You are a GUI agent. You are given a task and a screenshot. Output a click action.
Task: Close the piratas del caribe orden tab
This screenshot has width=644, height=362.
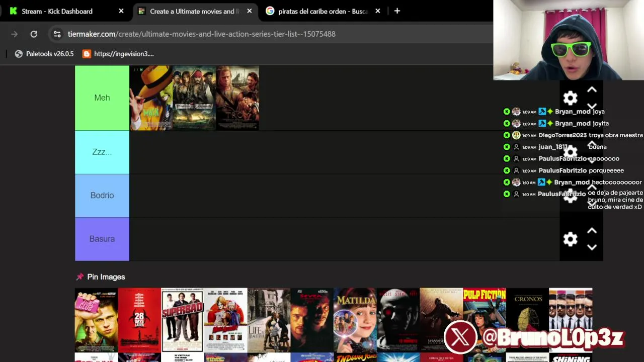coord(377,11)
